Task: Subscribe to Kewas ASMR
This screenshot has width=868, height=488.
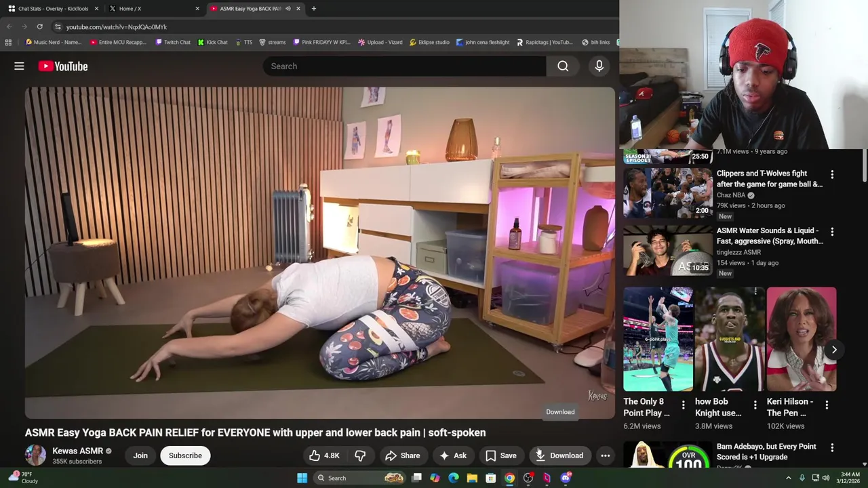Action: coord(185,455)
